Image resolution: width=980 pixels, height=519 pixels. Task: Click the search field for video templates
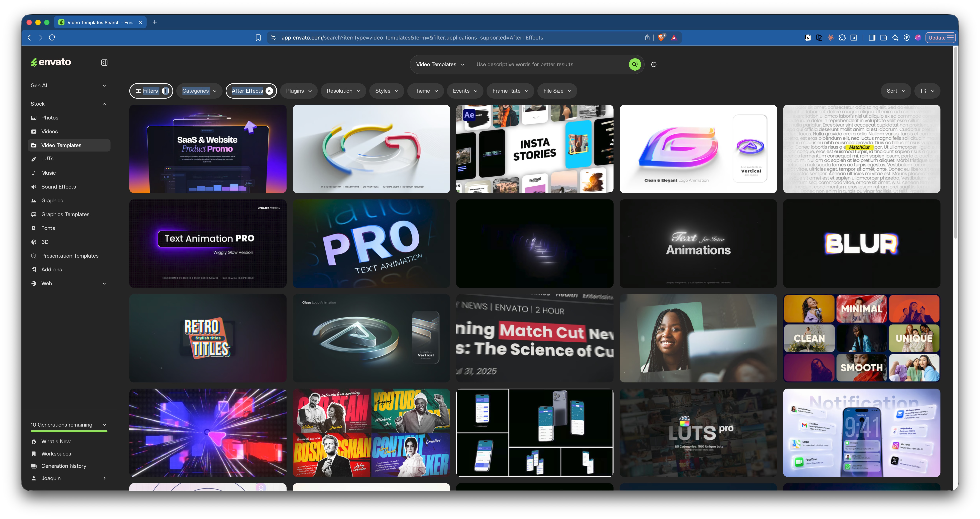coord(550,64)
